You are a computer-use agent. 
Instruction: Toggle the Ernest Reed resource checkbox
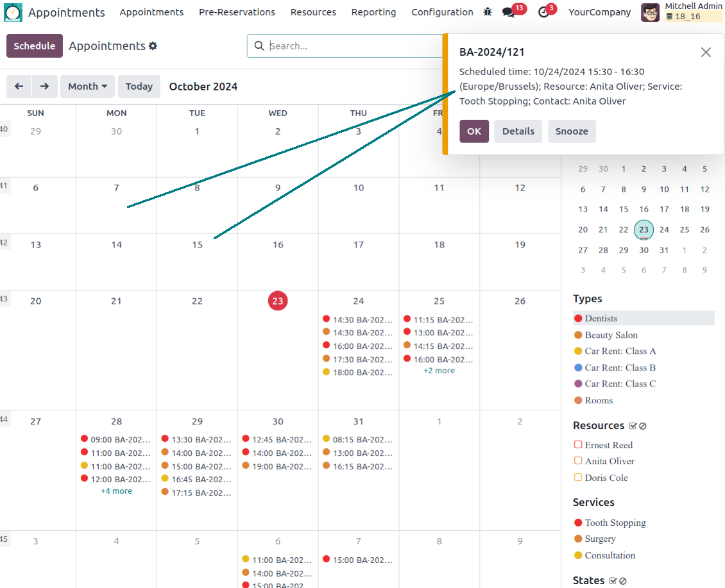click(578, 445)
